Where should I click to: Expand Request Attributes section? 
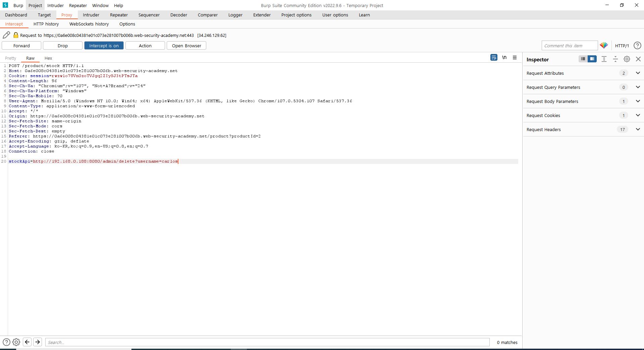(x=638, y=73)
